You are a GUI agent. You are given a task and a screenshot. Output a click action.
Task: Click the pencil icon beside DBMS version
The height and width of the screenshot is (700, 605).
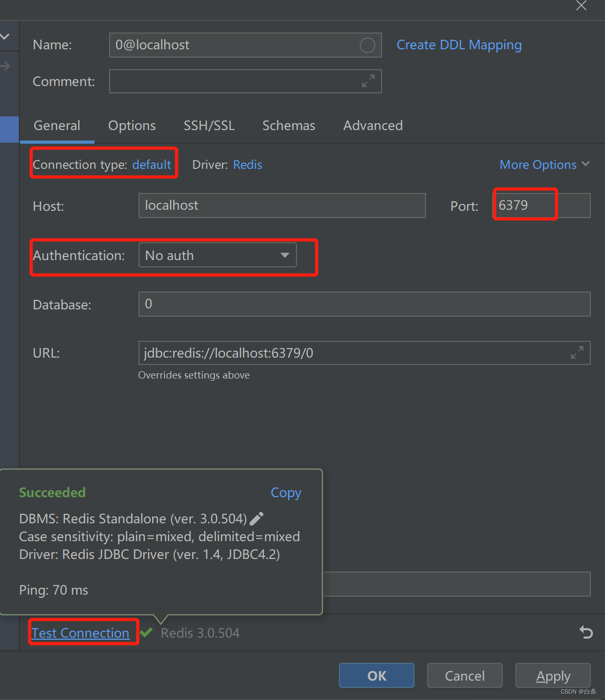pos(257,518)
